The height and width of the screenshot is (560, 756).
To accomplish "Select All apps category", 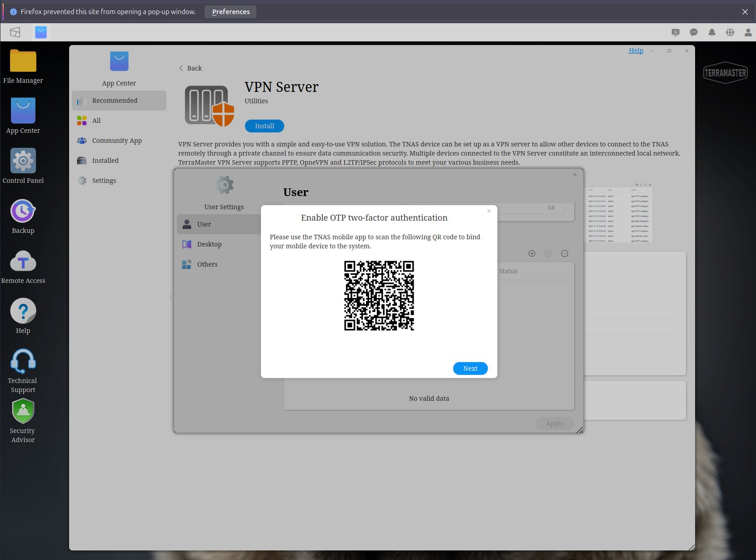I will tap(119, 121).
